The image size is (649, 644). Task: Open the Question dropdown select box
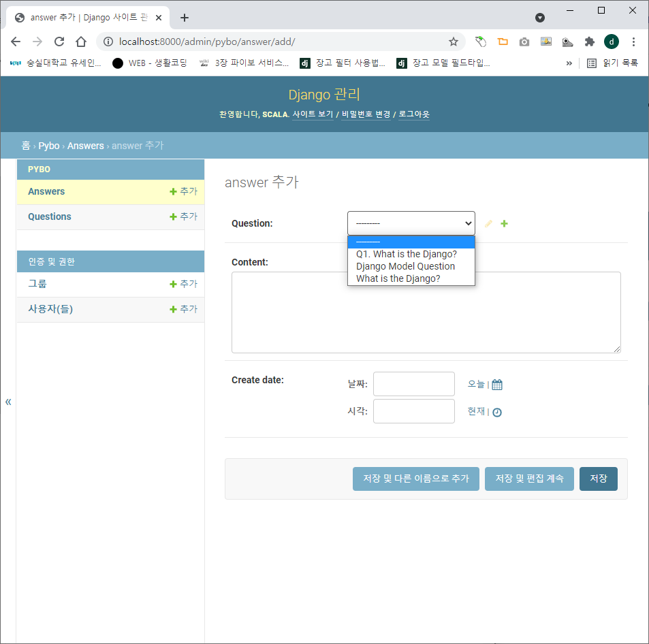pos(411,223)
